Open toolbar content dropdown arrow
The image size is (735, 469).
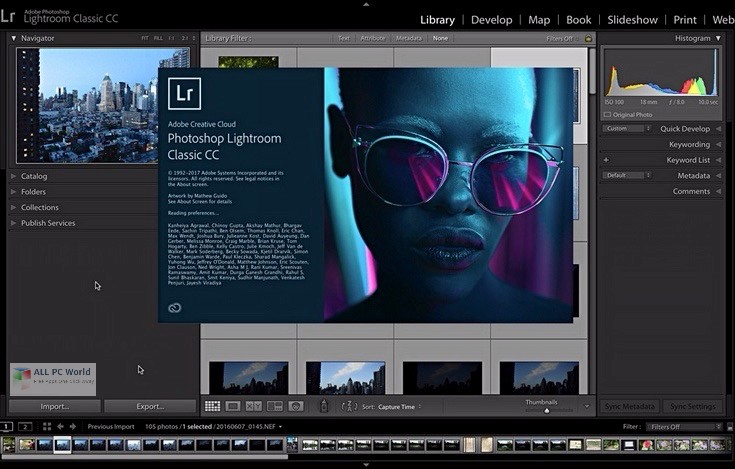click(x=586, y=406)
